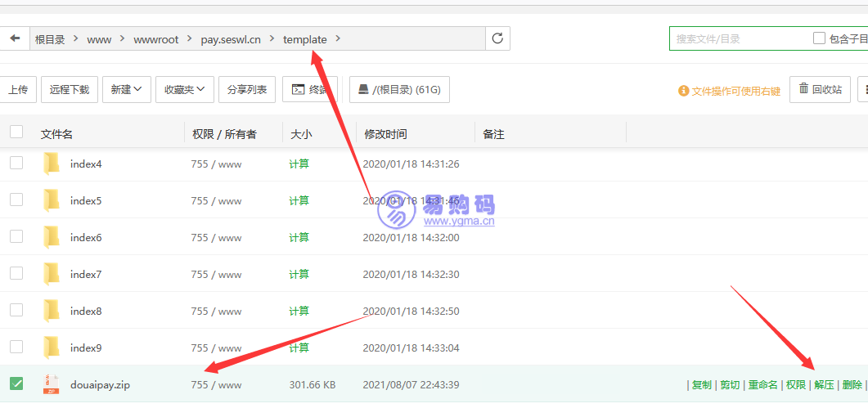Image resolution: width=868 pixels, height=417 pixels.
Task: Expand the 收藏夹 favorites dropdown
Action: [x=185, y=90]
